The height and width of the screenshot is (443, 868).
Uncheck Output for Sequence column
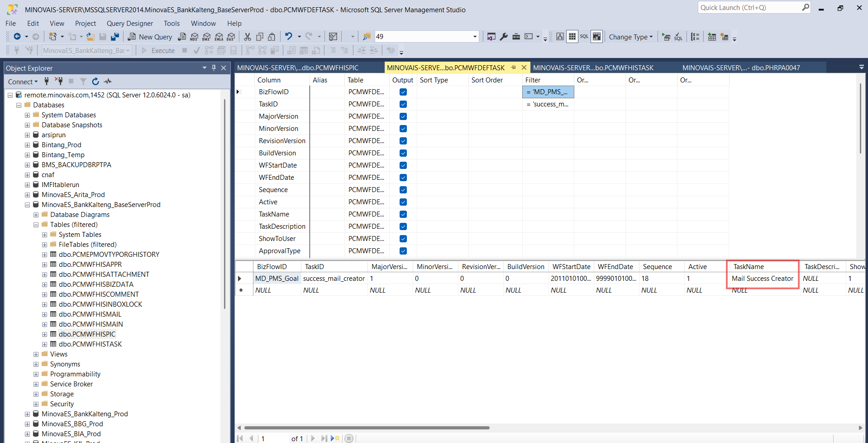point(403,190)
